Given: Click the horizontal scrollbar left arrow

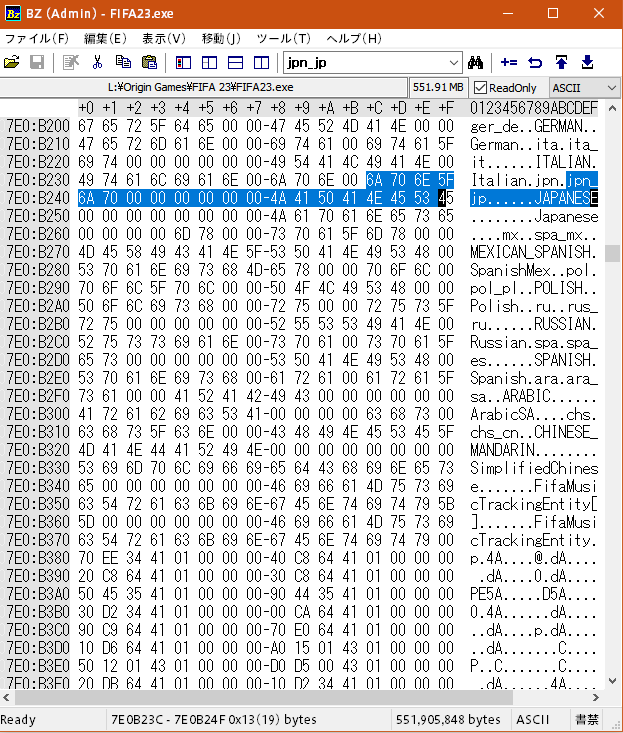Looking at the screenshot, I should [7, 697].
